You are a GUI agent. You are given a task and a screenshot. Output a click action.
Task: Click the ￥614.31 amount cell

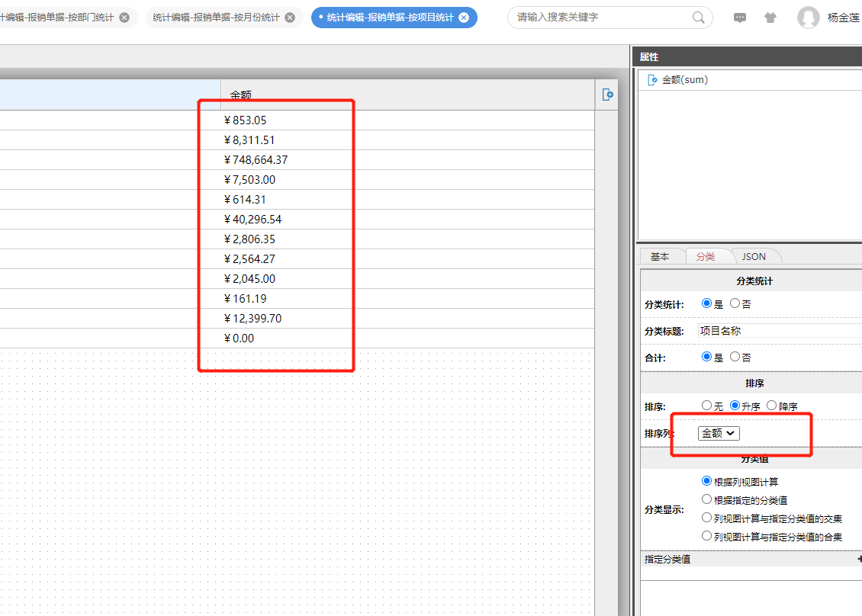[x=407, y=200]
